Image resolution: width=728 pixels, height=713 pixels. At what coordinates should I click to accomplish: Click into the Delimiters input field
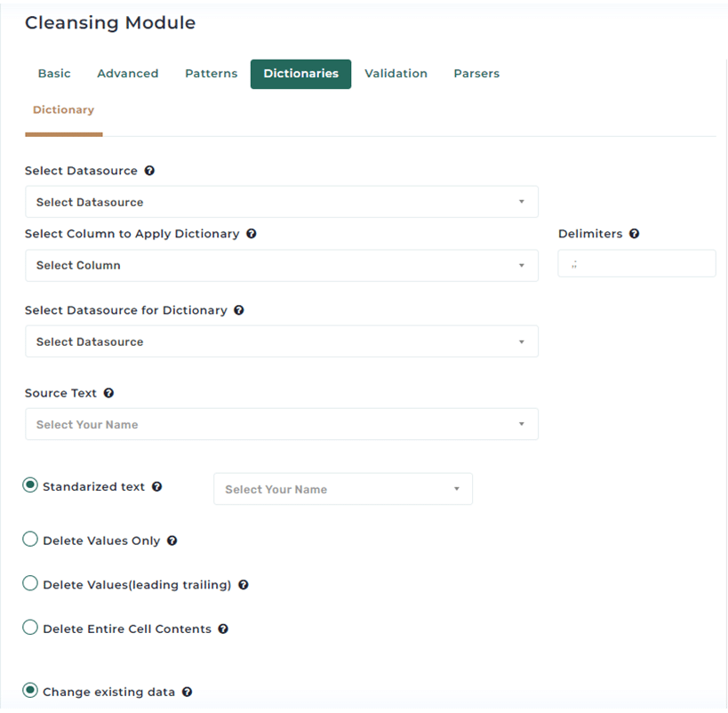point(636,263)
